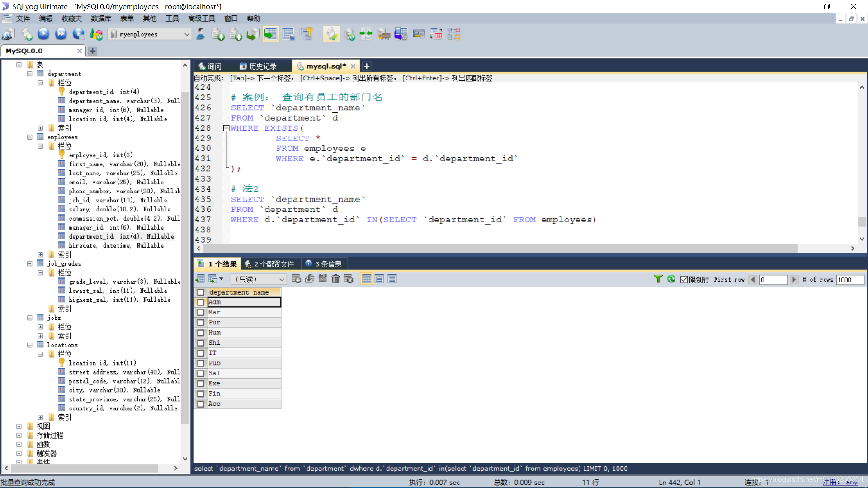Check the row checkbox for Acc
The width and height of the screenshot is (868, 488).
coord(201,404)
